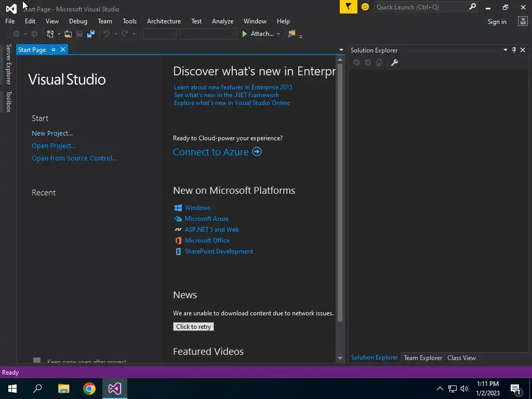532x399 pixels.
Task: Expand the Undo history dropdown arrow
Action: point(115,34)
